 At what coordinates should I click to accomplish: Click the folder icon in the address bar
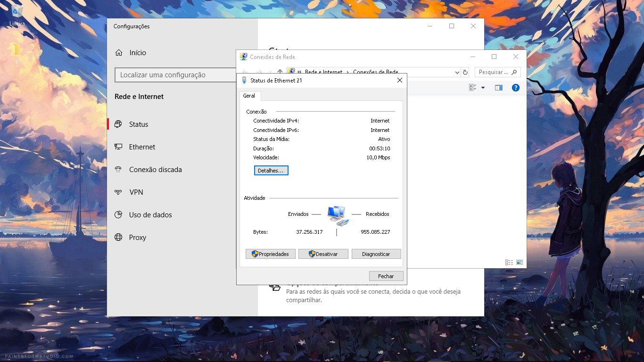point(291,72)
